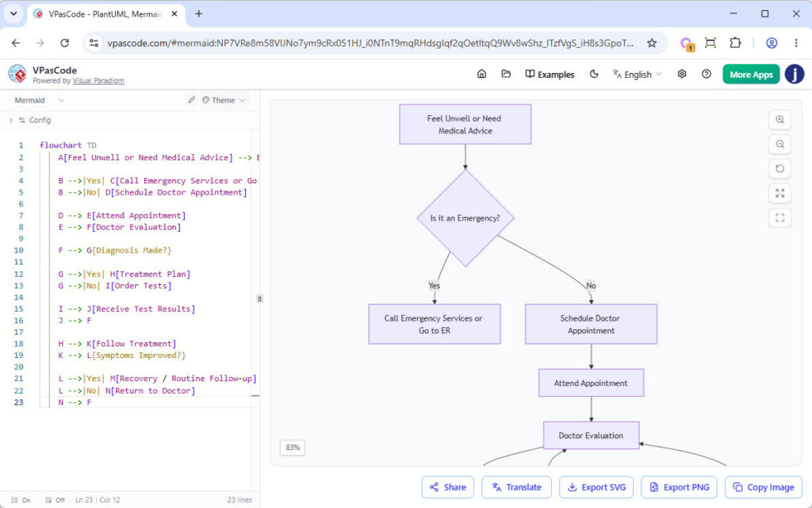Open the Theme dropdown
Viewport: 812px width, 508px height.
click(x=223, y=100)
